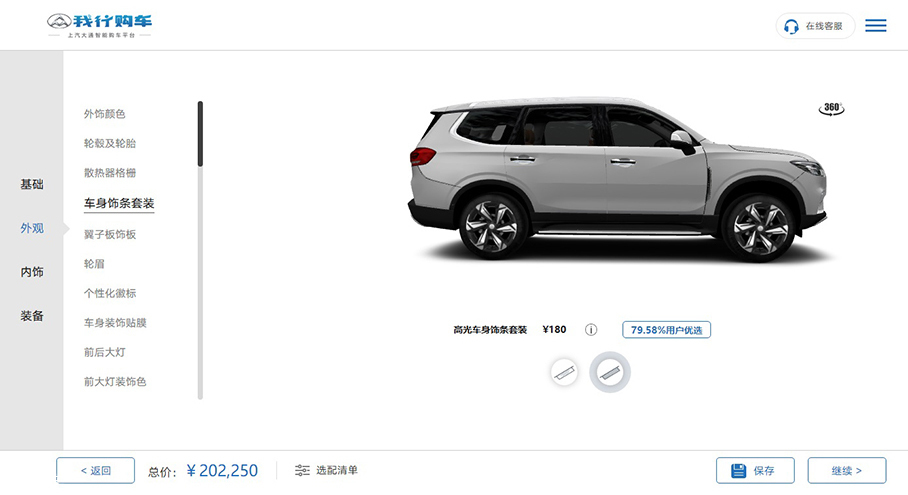Screen dimensions: 908x495
Task: Switch to the 内饰 tab
Action: [x=32, y=272]
